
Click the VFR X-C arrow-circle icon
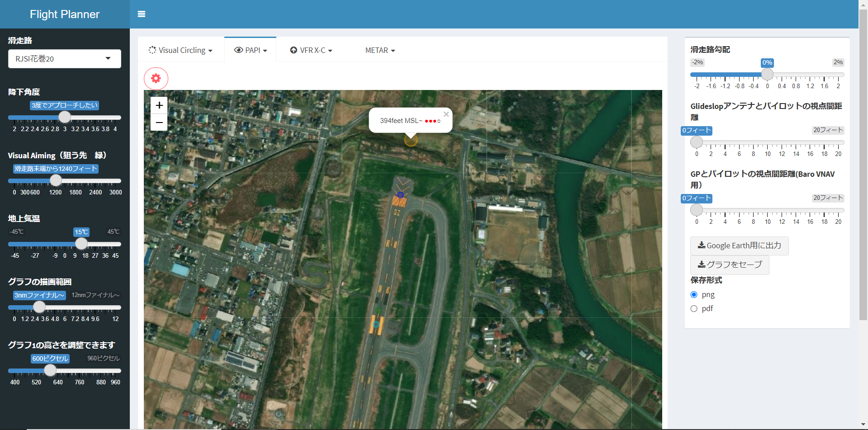click(294, 50)
